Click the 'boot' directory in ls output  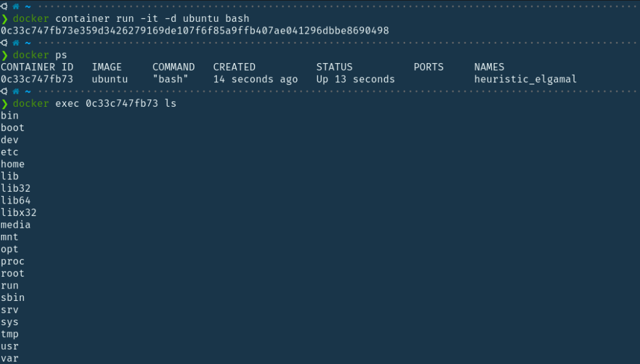click(12, 128)
